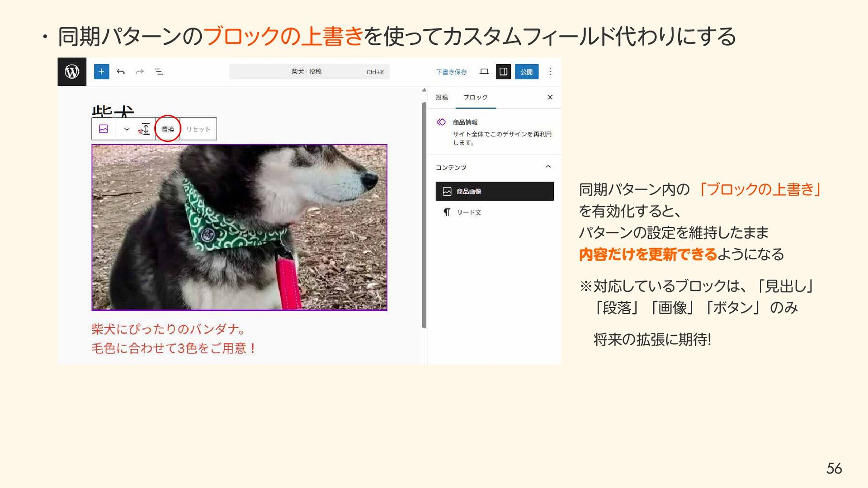This screenshot has width=868, height=488.
Task: Toggle the settings sidebar panel icon
Action: [503, 71]
